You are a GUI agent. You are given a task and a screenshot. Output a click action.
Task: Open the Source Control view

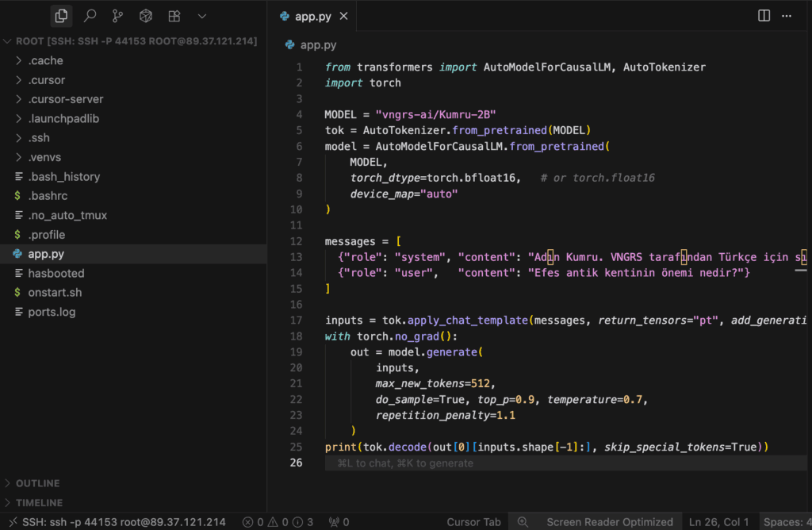tap(117, 15)
